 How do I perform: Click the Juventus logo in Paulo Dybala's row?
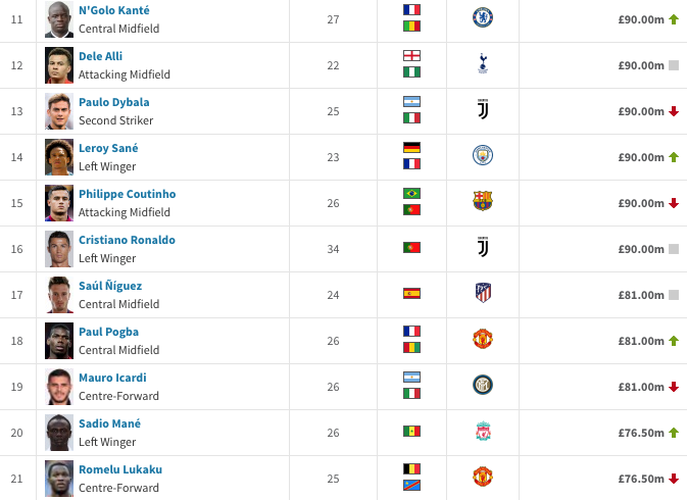point(483,110)
